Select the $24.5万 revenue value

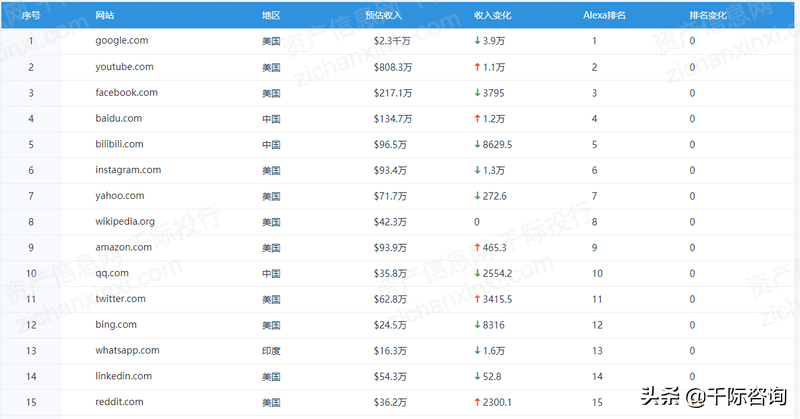point(390,325)
